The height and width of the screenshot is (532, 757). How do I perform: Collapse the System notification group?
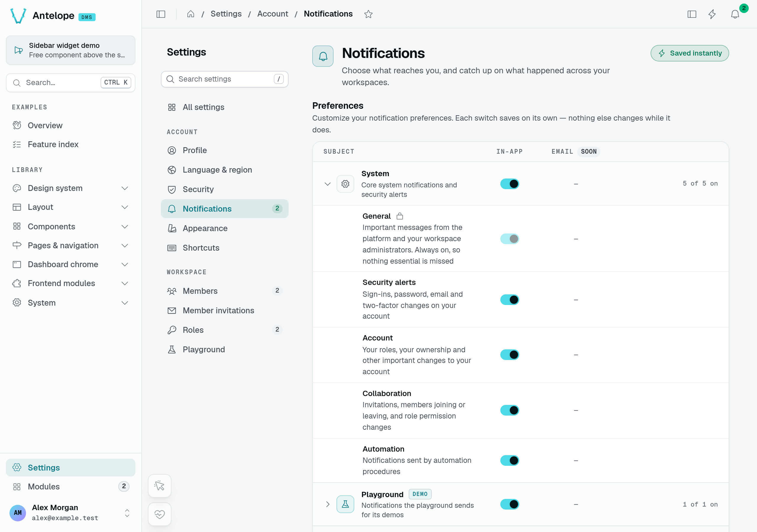point(327,184)
